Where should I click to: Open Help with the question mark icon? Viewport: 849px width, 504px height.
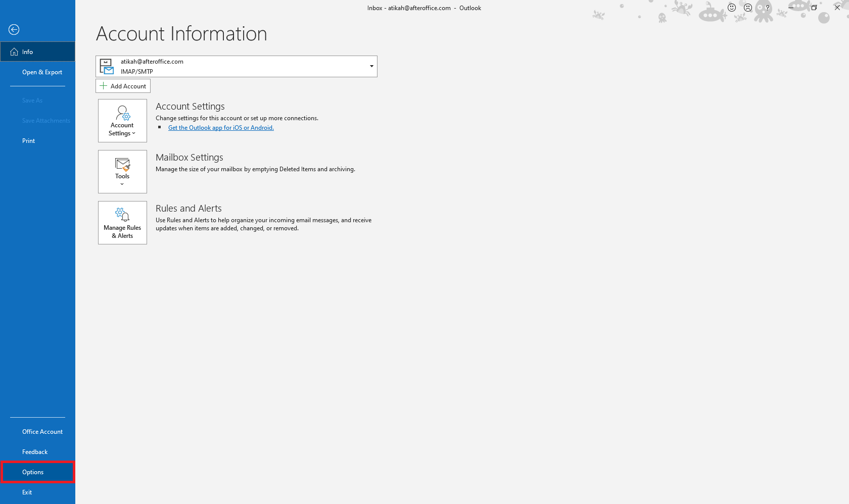tap(767, 8)
